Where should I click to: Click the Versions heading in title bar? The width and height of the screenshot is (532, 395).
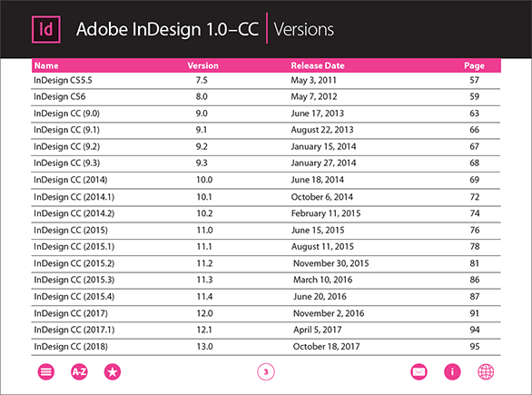point(303,30)
